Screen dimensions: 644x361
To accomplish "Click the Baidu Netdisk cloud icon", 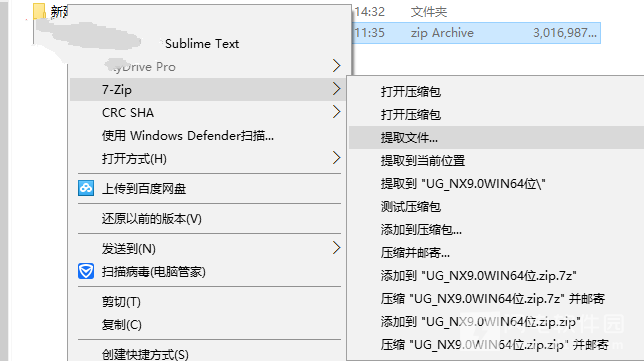I will (86, 188).
